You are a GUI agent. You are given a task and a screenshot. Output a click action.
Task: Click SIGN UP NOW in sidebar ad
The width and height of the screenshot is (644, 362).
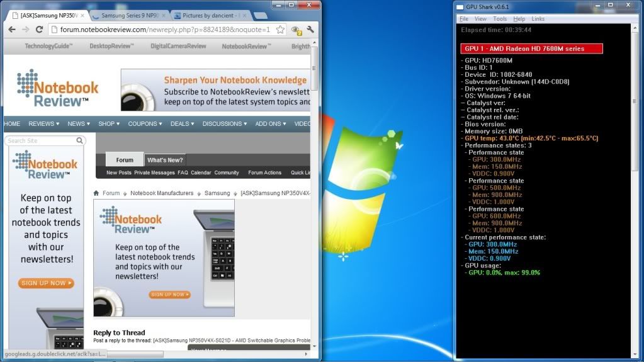(46, 283)
